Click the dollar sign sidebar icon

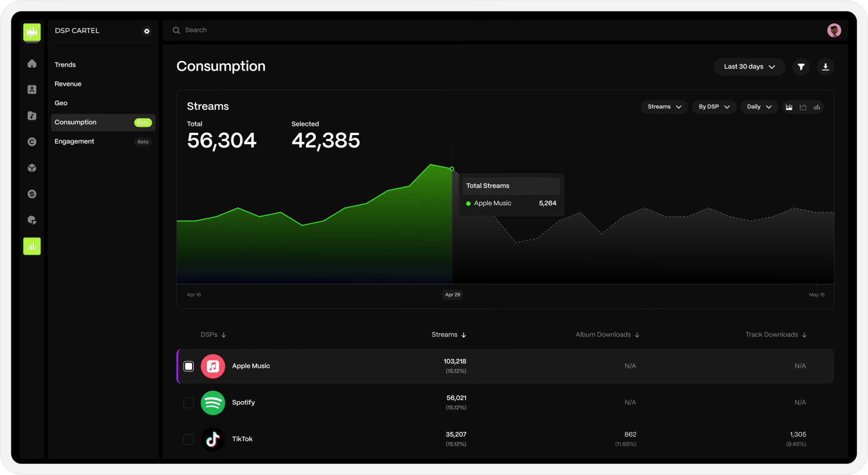tap(32, 194)
